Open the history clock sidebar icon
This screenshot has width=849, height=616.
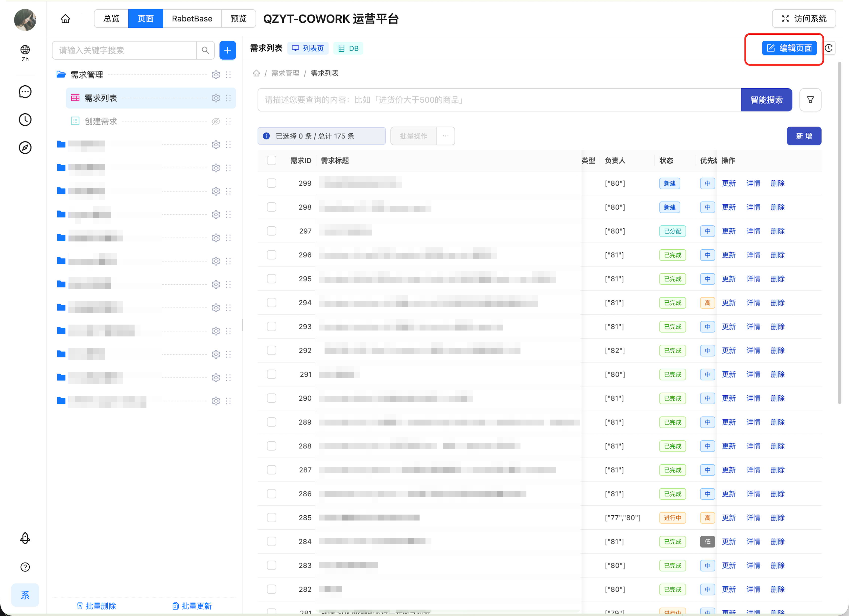25,120
